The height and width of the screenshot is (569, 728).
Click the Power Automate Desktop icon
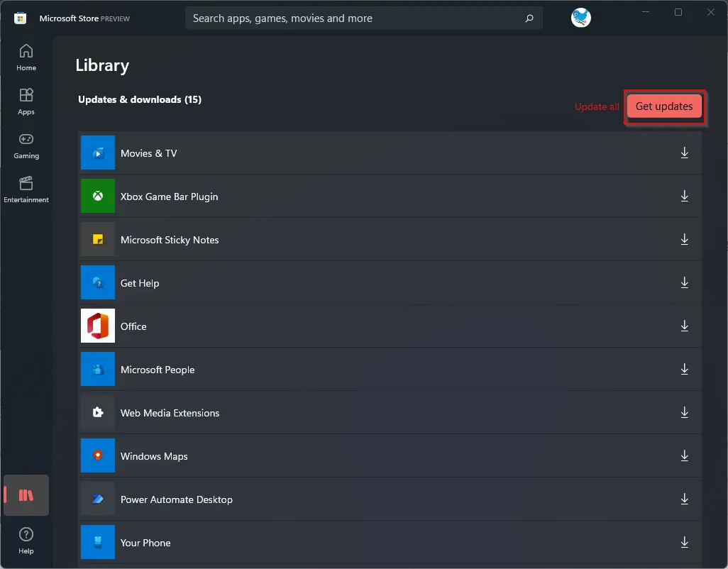point(97,499)
